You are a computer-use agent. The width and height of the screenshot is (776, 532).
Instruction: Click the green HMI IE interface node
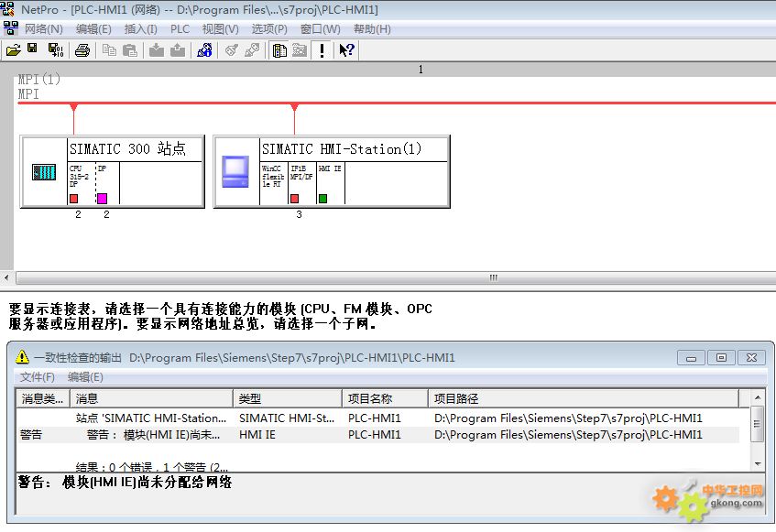coord(322,199)
